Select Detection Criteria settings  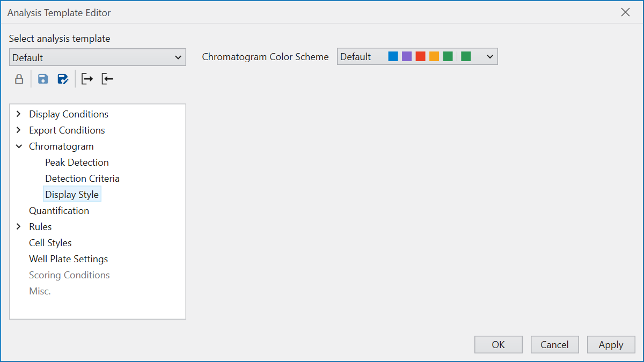pyautogui.click(x=82, y=178)
